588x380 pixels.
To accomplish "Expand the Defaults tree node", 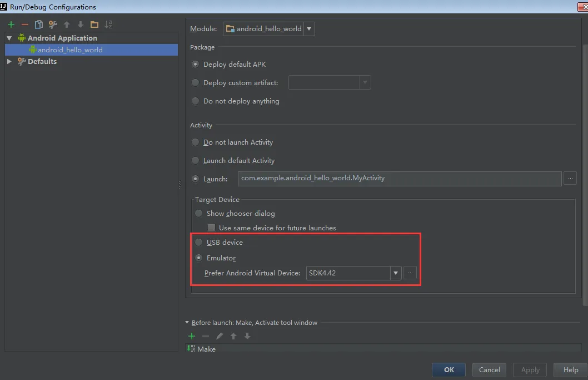I will click(x=9, y=62).
